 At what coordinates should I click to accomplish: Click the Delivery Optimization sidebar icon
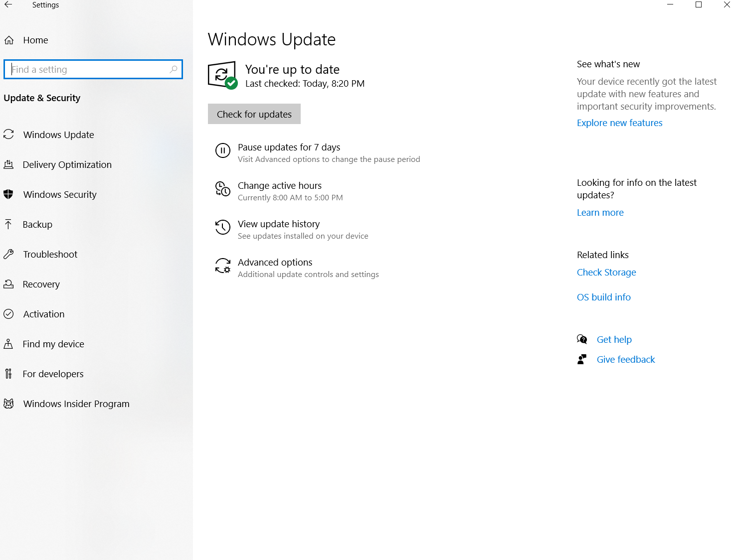click(8, 164)
